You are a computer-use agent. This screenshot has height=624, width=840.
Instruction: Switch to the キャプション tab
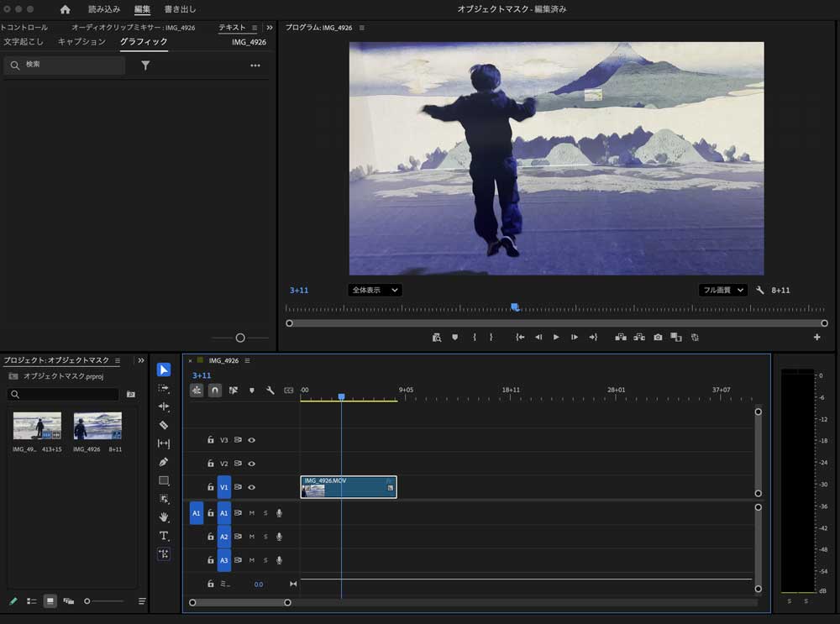(81, 42)
